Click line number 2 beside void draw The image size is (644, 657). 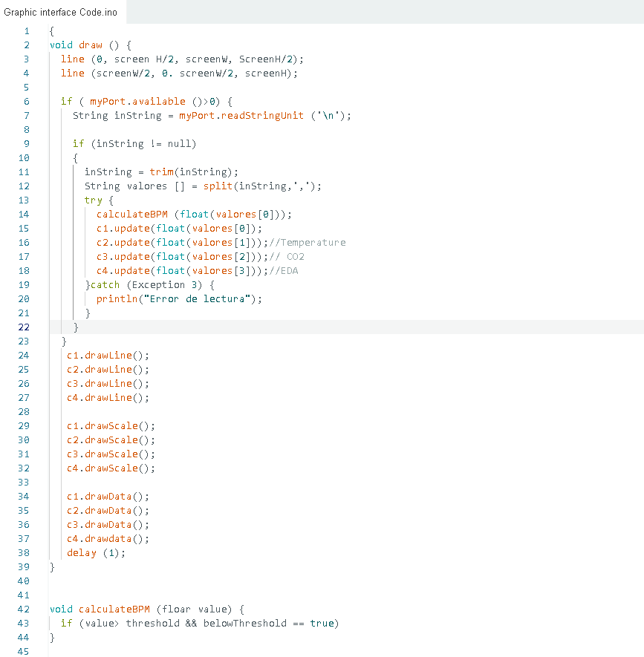(x=26, y=45)
